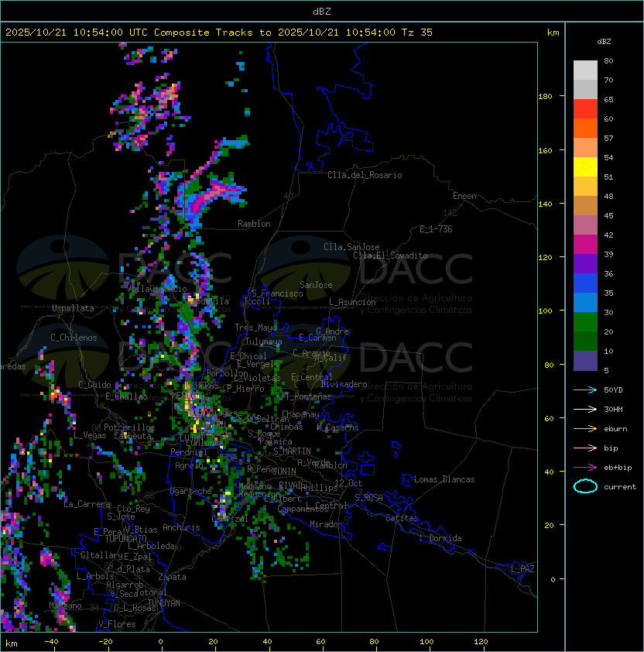Viewport: 644px width, 652px height.
Task: Click the 'current' legend label
Action: pos(620,487)
